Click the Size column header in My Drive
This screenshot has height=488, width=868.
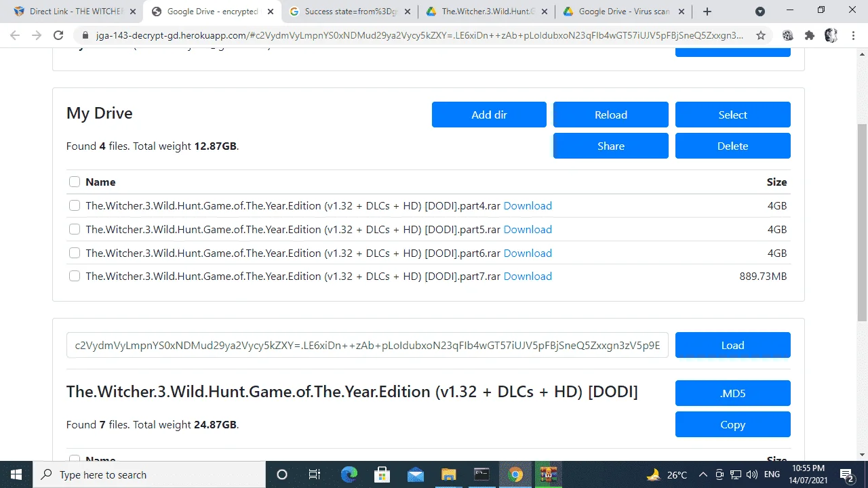(776, 182)
